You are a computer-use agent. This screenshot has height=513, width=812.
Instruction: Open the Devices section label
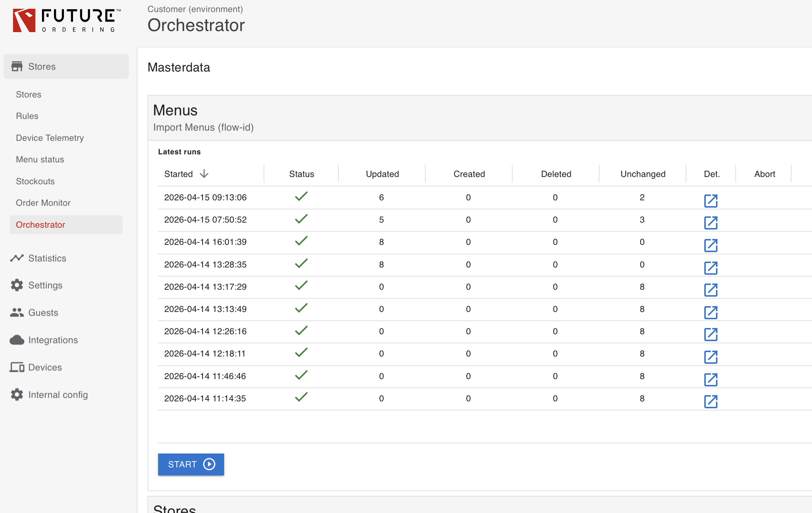click(45, 367)
